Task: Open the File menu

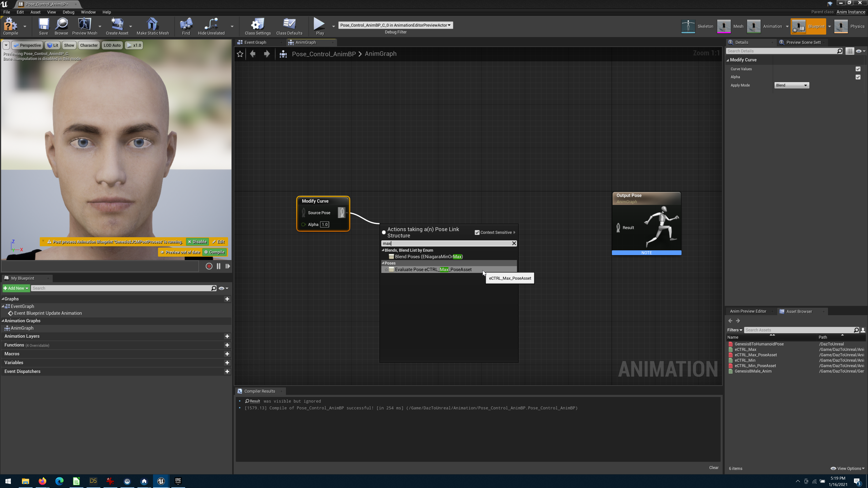Action: tap(6, 12)
